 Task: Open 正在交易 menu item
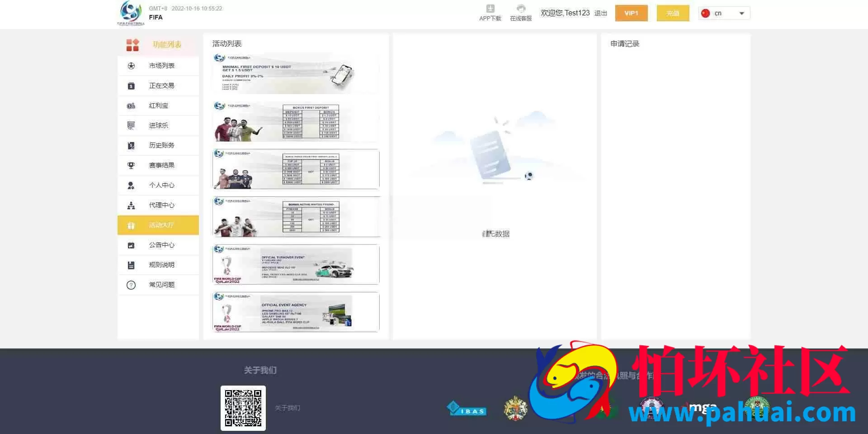pyautogui.click(x=158, y=86)
